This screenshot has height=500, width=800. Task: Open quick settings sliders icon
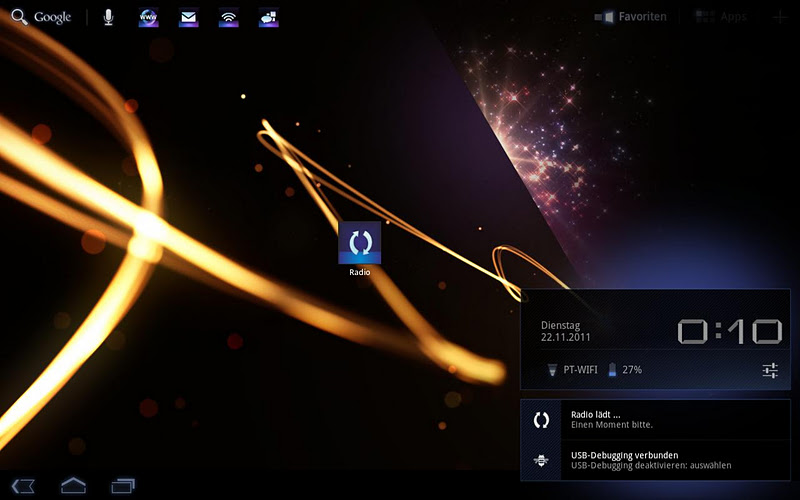(x=770, y=370)
